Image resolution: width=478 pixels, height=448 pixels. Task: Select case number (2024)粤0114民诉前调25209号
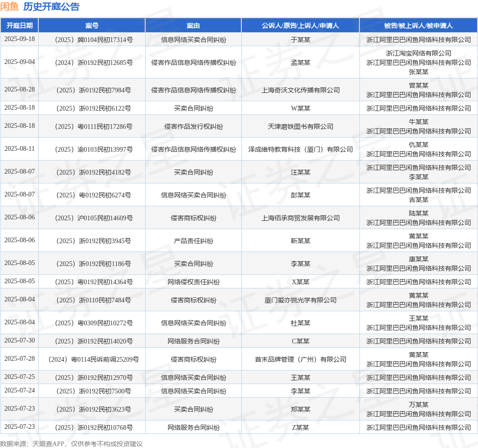pyautogui.click(x=94, y=359)
